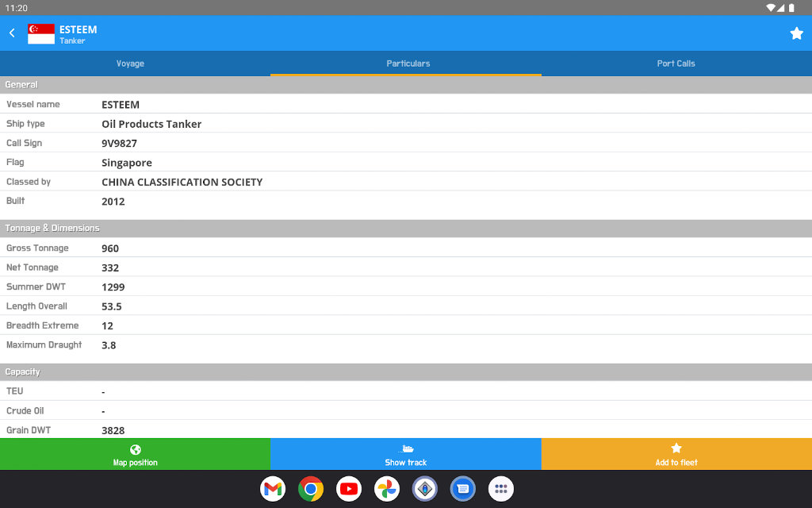Screen dimensions: 812x508
Task: Tap the Singapore flag icon
Action: tap(41, 33)
